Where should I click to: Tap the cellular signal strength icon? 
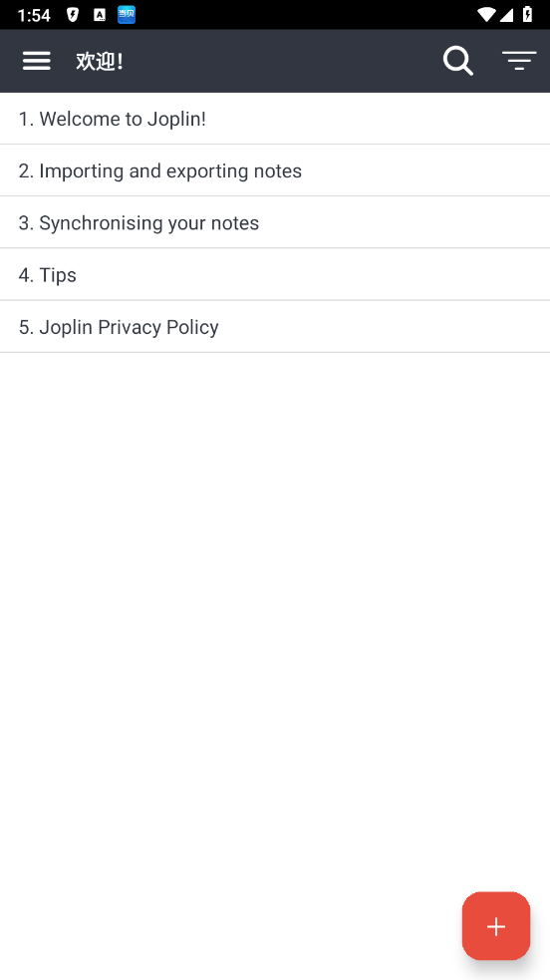point(506,14)
